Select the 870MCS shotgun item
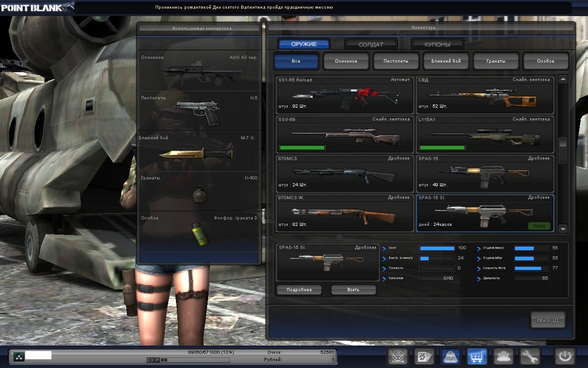588x368 pixels. [345, 173]
